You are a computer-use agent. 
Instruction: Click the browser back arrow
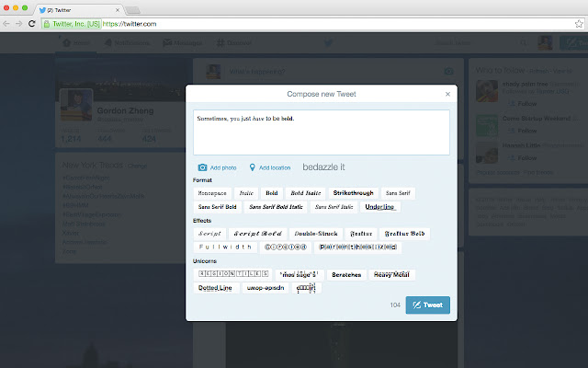[x=6, y=24]
